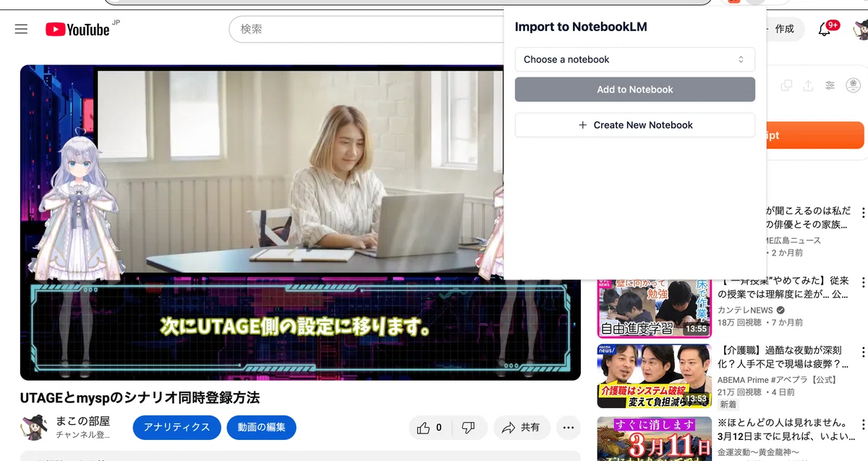Open the まこの部屋 channel name link
This screenshot has height=461, width=868.
82,421
